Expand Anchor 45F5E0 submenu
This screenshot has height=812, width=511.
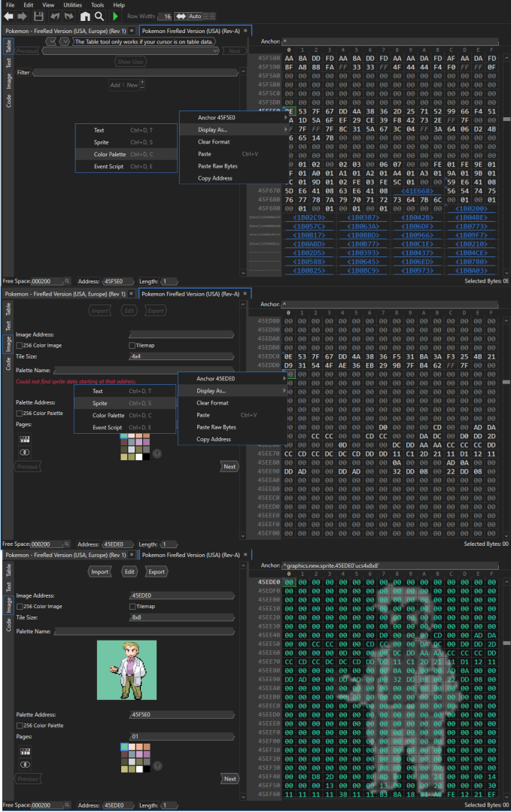(x=234, y=117)
